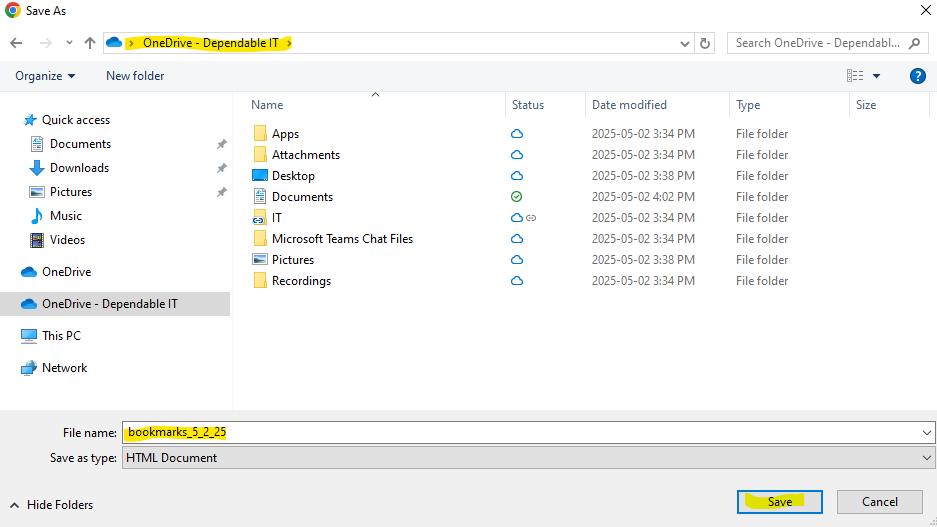937x527 pixels.
Task: Go back using the back arrow
Action: [x=16, y=43]
